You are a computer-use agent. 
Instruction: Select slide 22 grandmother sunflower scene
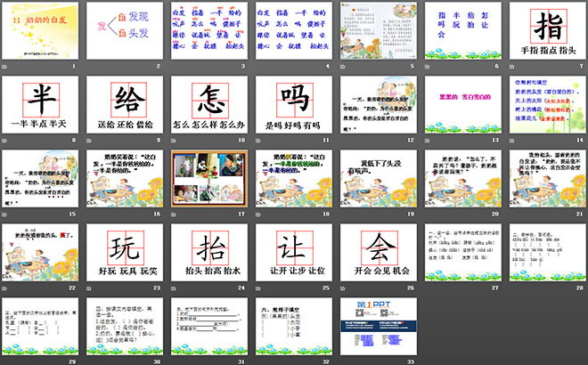(x=40, y=253)
